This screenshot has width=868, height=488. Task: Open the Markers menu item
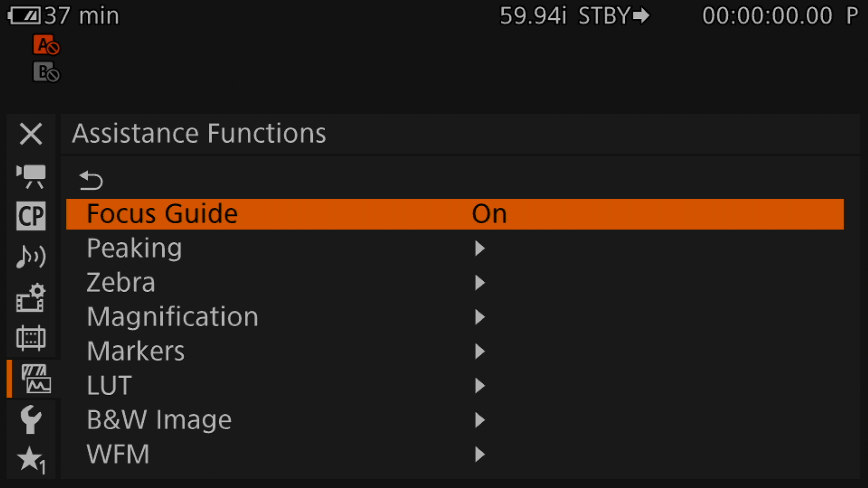pyautogui.click(x=135, y=351)
